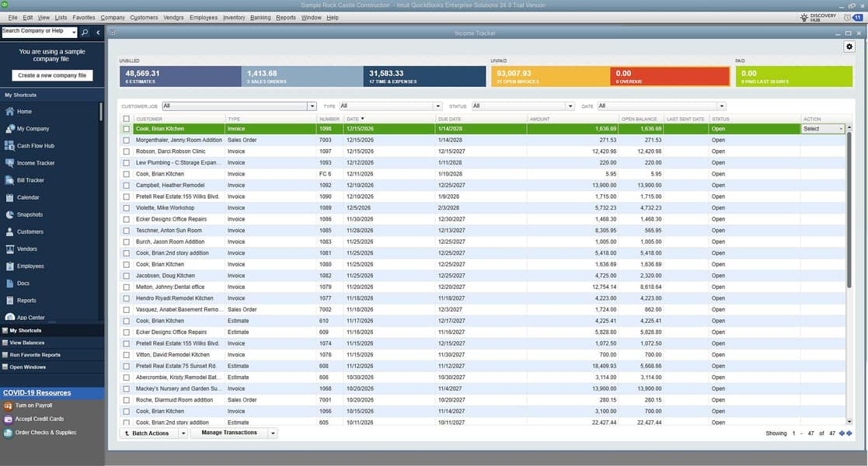Click the Income Tracker settings gear
The width and height of the screenshot is (868, 466).
click(849, 46)
